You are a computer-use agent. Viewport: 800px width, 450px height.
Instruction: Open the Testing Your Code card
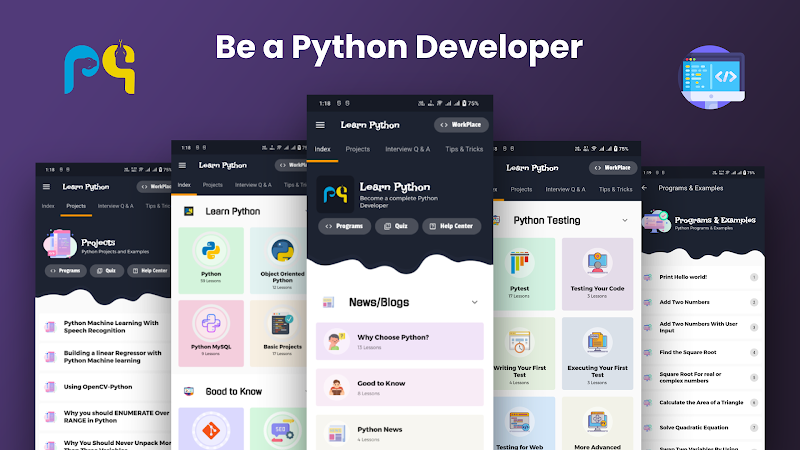tap(597, 274)
